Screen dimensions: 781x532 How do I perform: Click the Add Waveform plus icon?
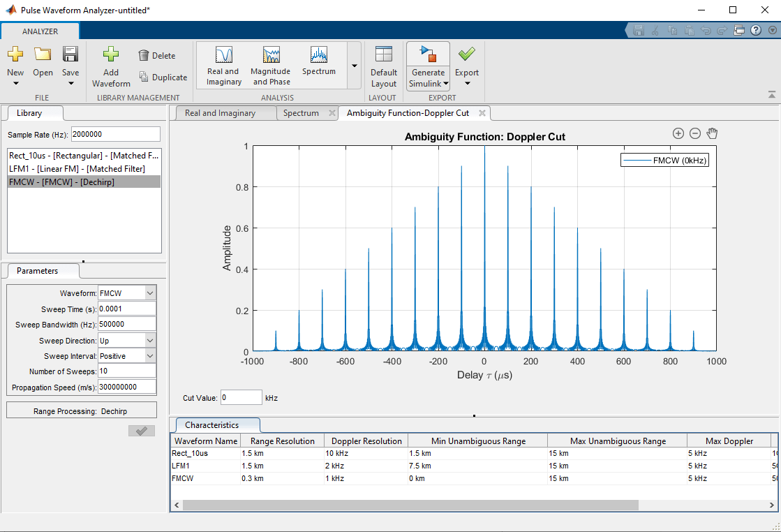[x=110, y=55]
